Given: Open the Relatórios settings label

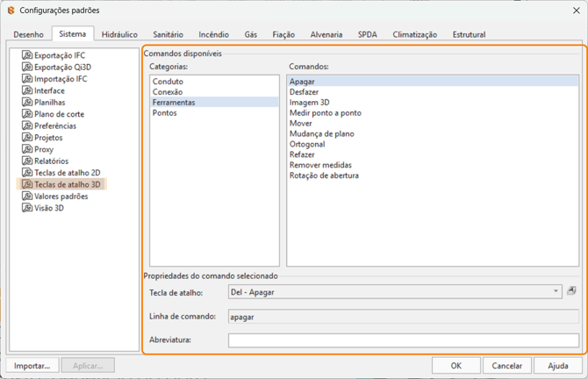Looking at the screenshot, I should pos(52,161).
